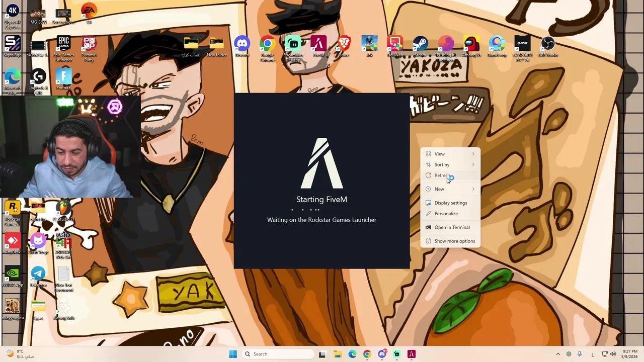Open the volume speaker tray icon

click(613, 354)
